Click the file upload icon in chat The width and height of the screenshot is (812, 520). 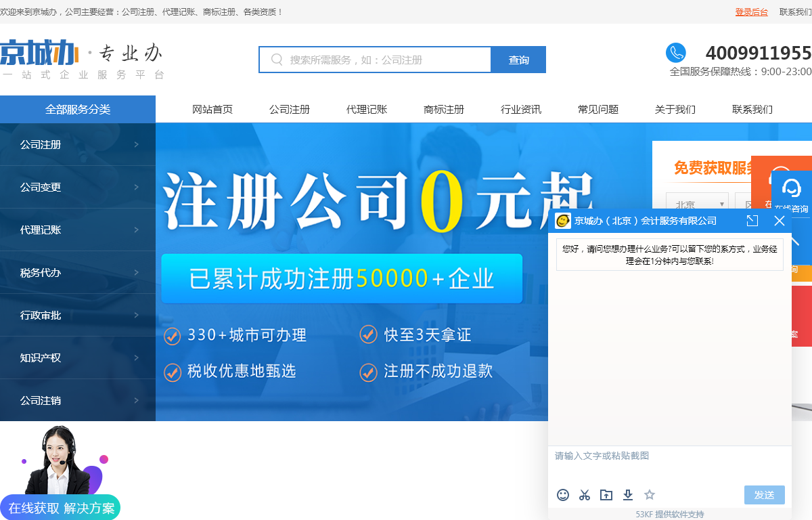point(606,495)
